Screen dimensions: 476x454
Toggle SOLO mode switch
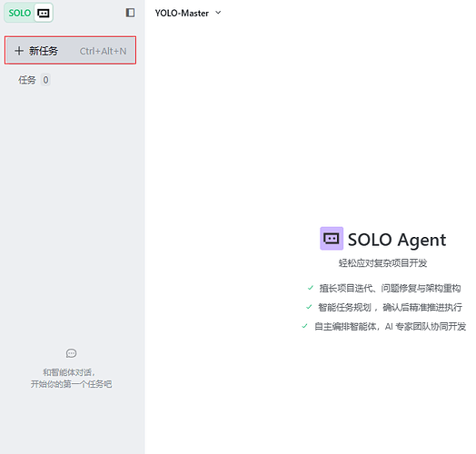click(x=28, y=13)
